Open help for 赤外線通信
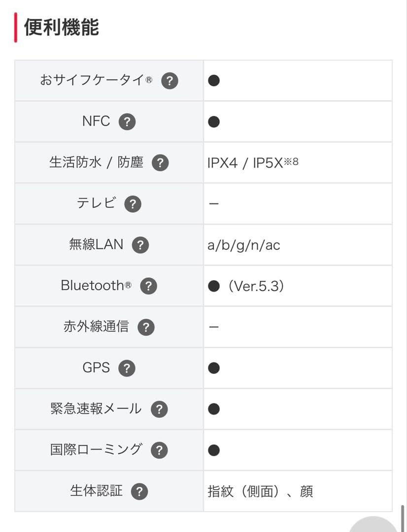Image resolution: width=407 pixels, height=532 pixels. tap(146, 327)
